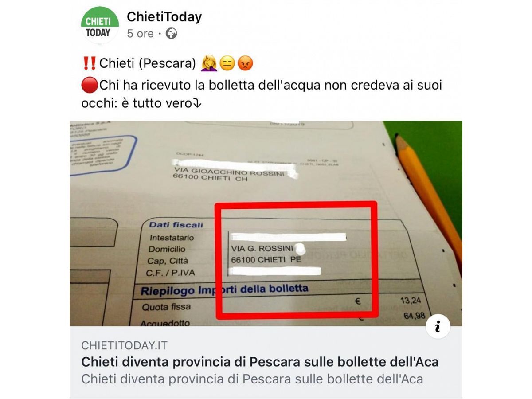Open the ChietiToday profile logo
The image size is (532, 399).
click(x=100, y=26)
